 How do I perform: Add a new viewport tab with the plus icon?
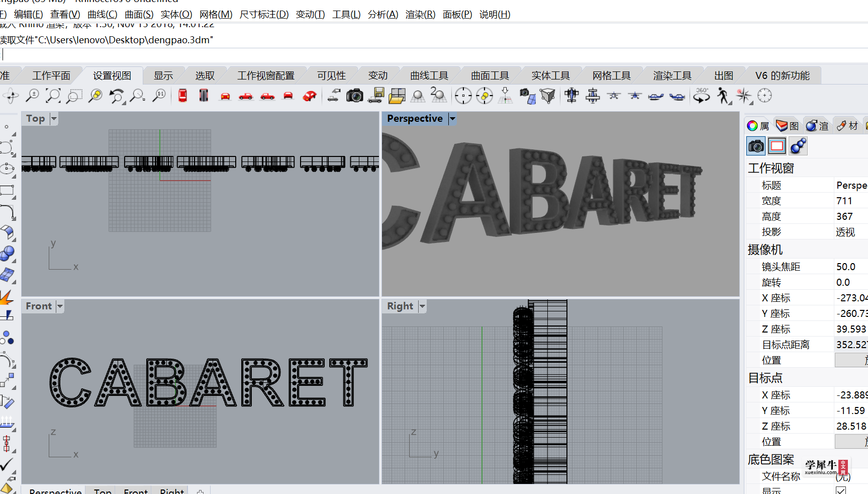pos(201,491)
